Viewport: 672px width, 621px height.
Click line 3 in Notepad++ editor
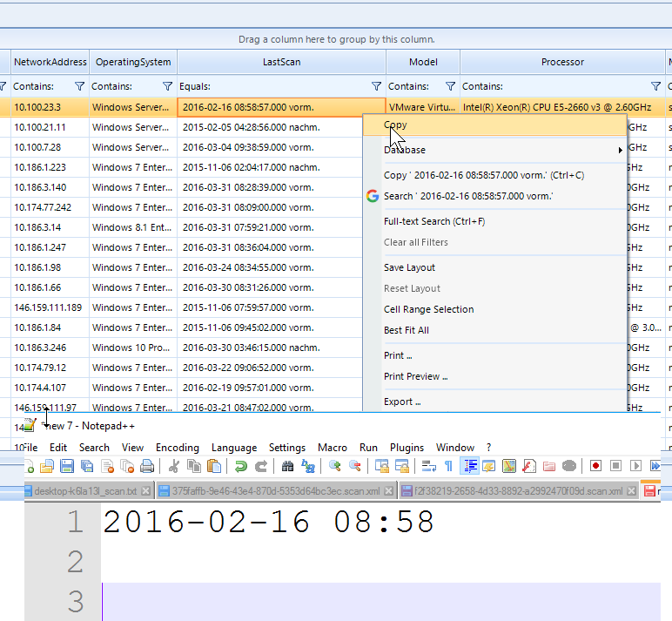tap(380, 601)
